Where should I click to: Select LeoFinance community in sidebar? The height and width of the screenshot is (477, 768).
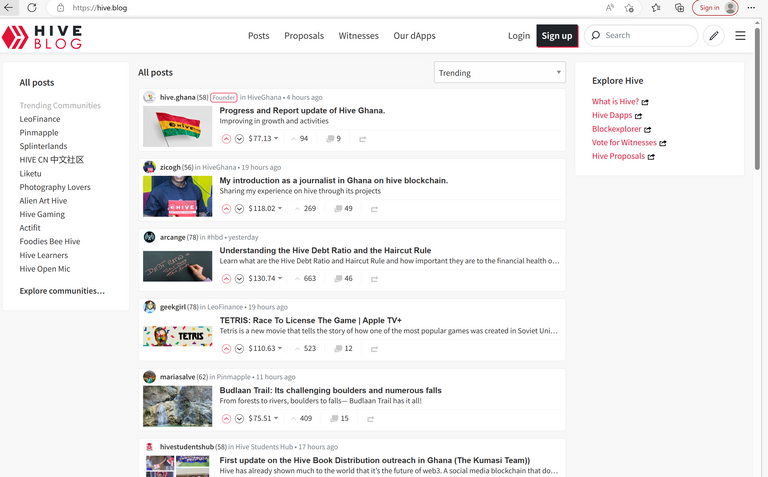pyautogui.click(x=40, y=119)
